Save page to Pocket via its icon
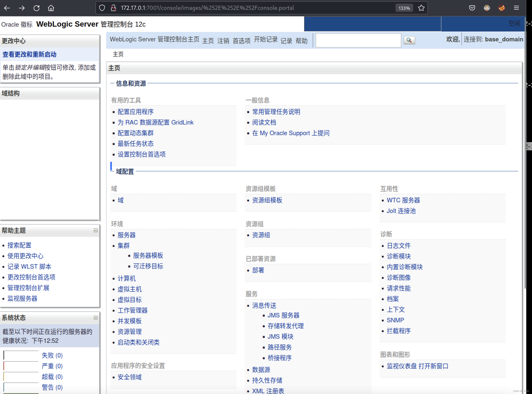This screenshot has width=532, height=394. coord(472,8)
